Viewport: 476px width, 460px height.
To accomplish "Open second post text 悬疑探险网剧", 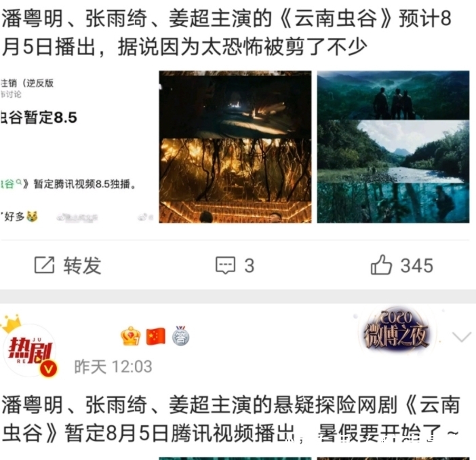I will (231, 419).
